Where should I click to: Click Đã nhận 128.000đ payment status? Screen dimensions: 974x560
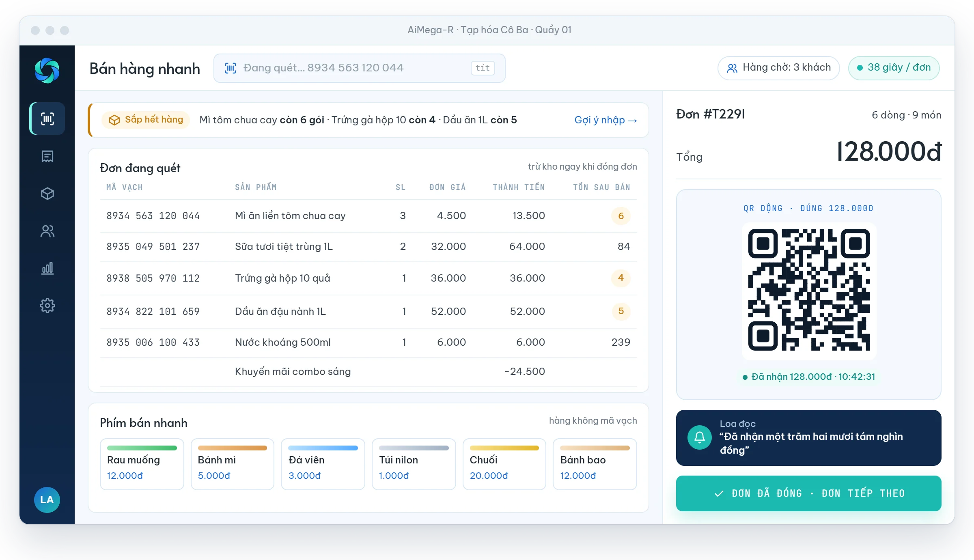808,377
